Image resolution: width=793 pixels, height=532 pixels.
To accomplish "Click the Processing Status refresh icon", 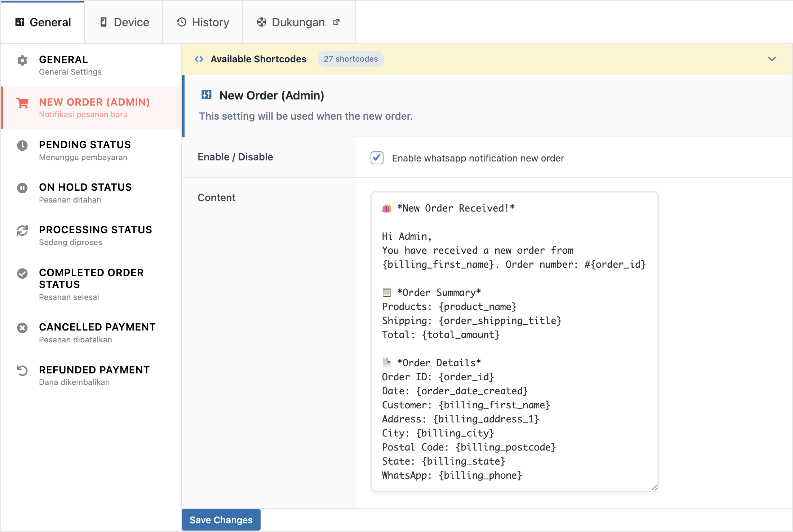I will pyautogui.click(x=22, y=231).
